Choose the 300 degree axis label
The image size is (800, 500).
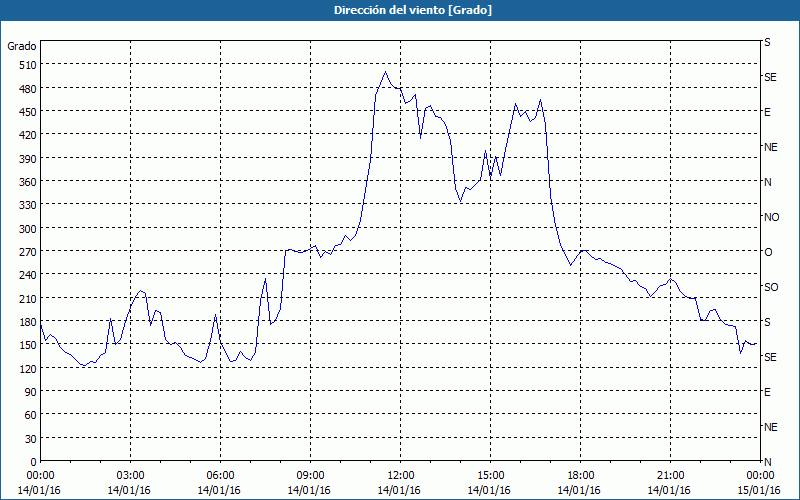(x=28, y=229)
